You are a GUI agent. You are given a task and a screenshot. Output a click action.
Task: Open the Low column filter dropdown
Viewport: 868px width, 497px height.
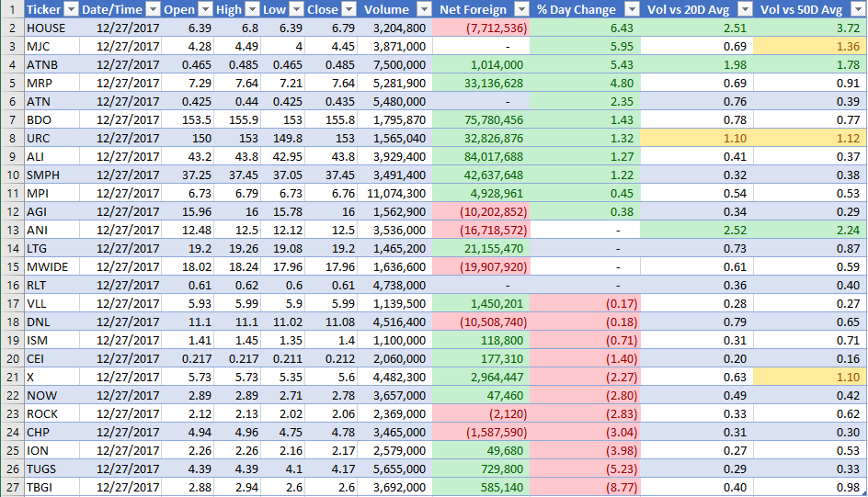[x=297, y=9]
